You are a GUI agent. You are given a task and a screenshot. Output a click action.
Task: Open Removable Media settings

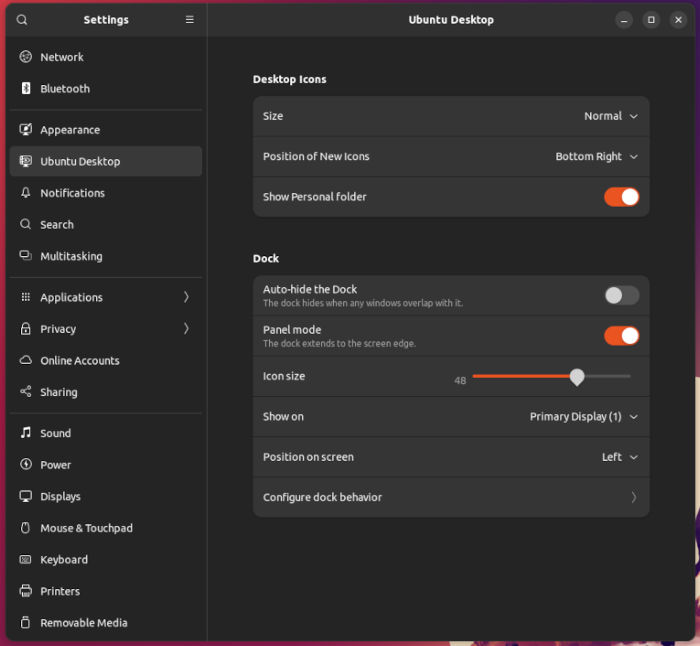coord(106,622)
